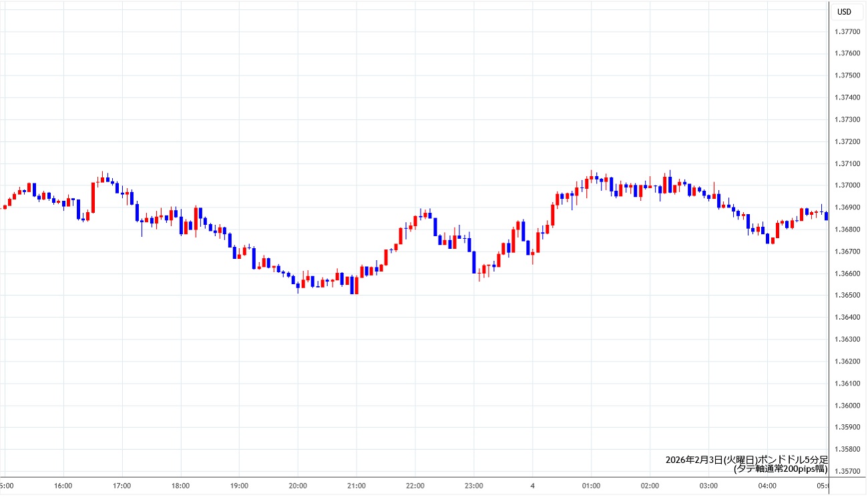868x497 pixels.
Task: Click the 03:00 time axis label
Action: click(708, 486)
